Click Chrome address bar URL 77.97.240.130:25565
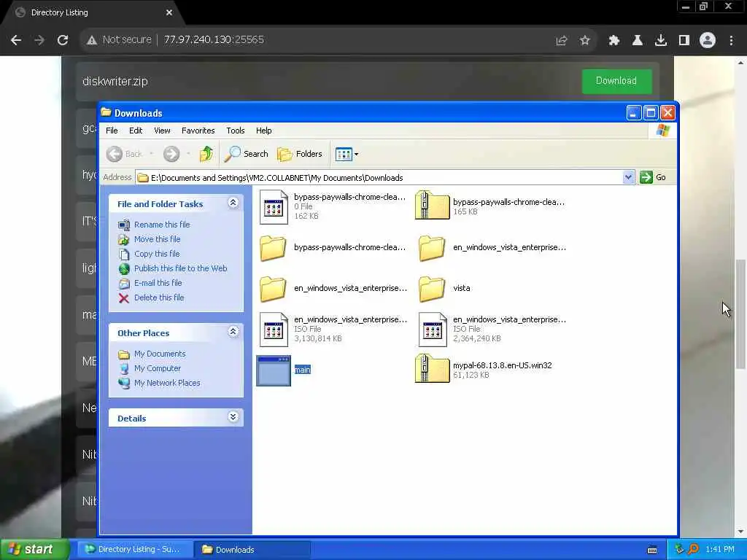The width and height of the screenshot is (747, 560). click(214, 39)
